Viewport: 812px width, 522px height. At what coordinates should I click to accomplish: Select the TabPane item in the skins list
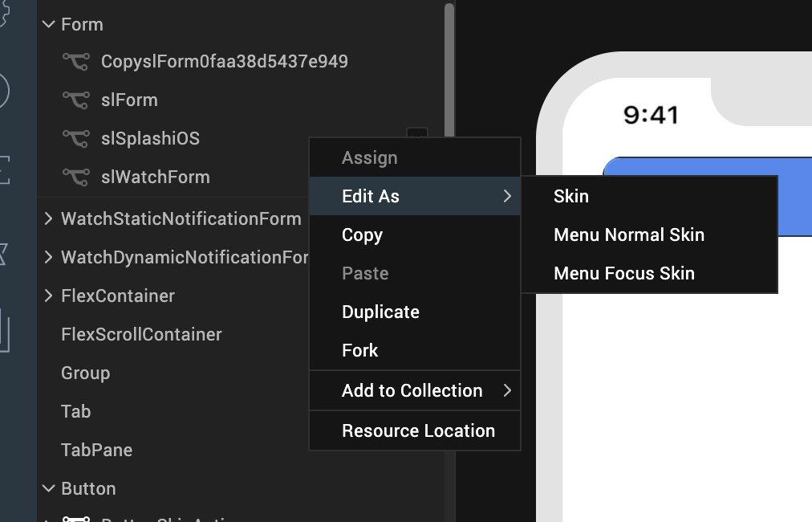pyautogui.click(x=96, y=451)
